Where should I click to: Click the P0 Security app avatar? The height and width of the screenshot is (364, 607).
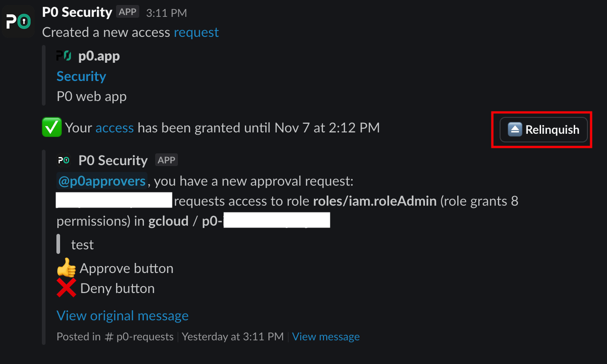18,21
